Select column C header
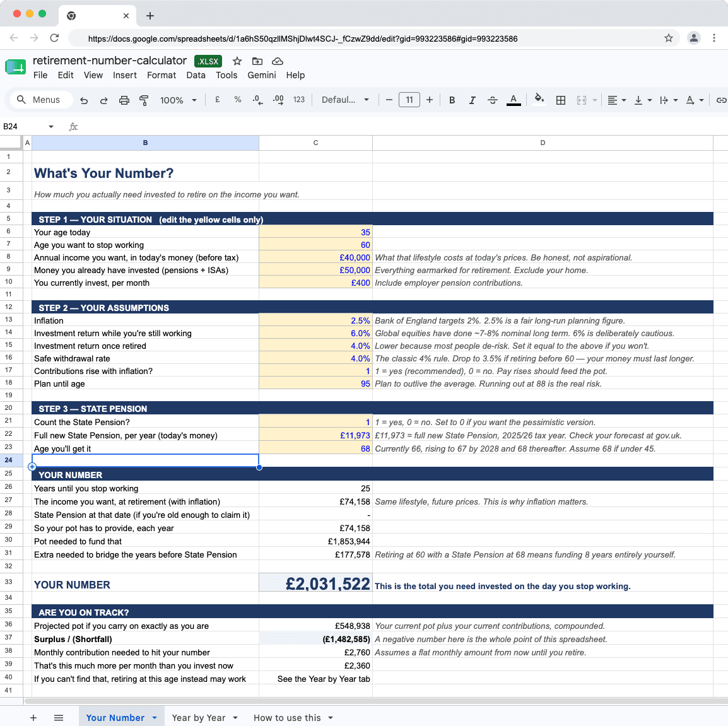This screenshot has width=728, height=726. click(315, 143)
